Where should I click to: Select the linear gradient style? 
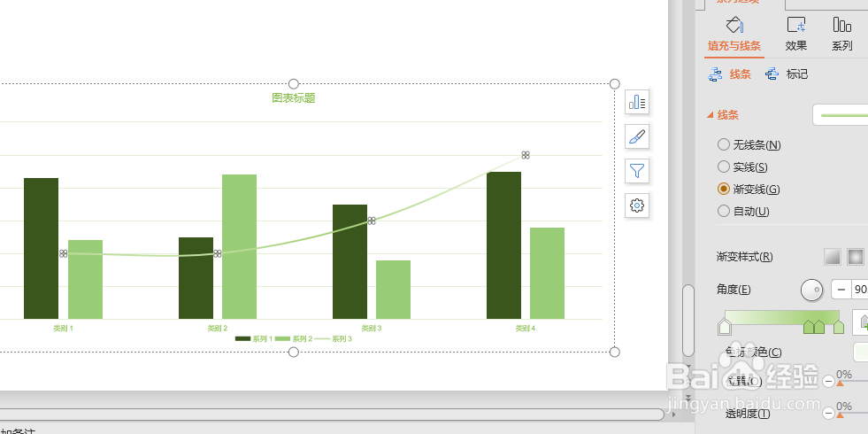(x=833, y=257)
